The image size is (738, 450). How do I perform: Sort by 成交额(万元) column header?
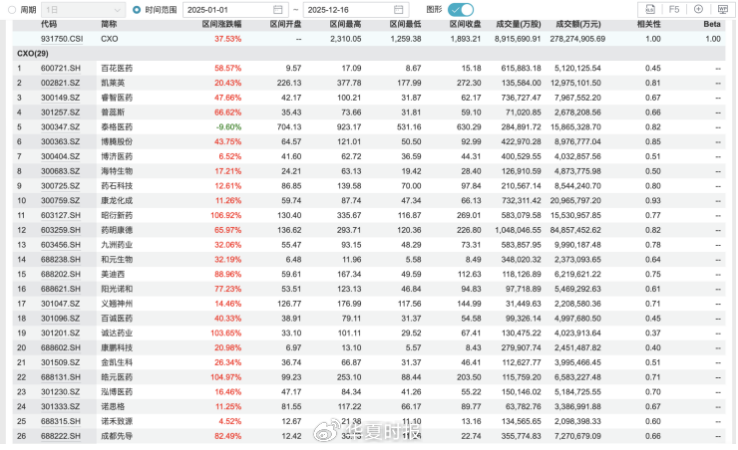point(578,24)
